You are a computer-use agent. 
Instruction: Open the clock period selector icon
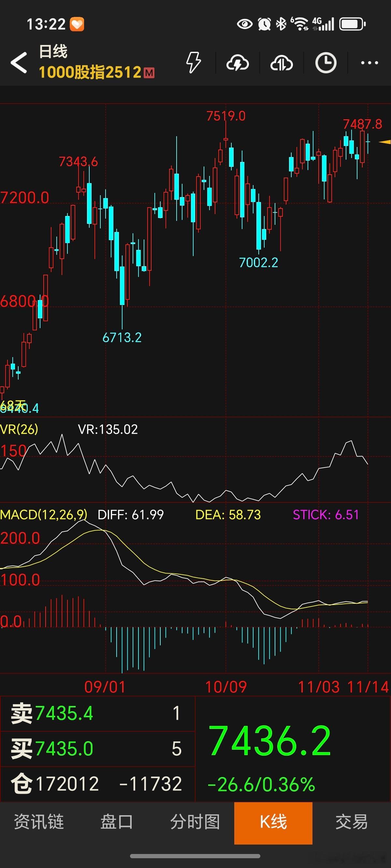(x=326, y=63)
